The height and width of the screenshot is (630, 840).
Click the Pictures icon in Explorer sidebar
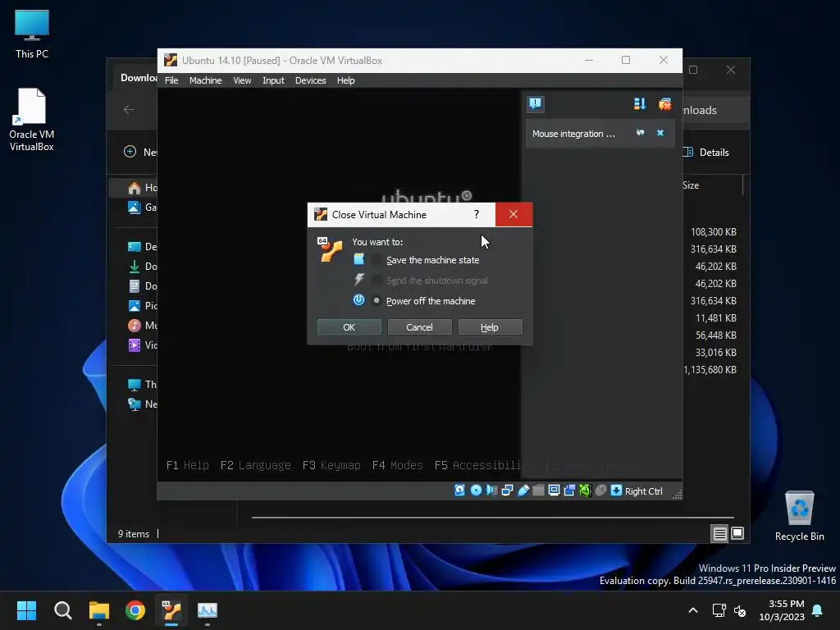click(135, 305)
